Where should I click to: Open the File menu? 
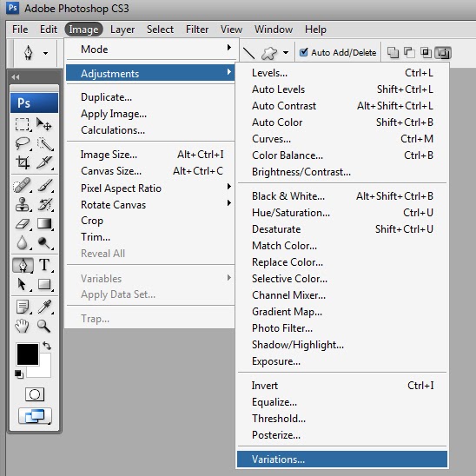tap(20, 30)
